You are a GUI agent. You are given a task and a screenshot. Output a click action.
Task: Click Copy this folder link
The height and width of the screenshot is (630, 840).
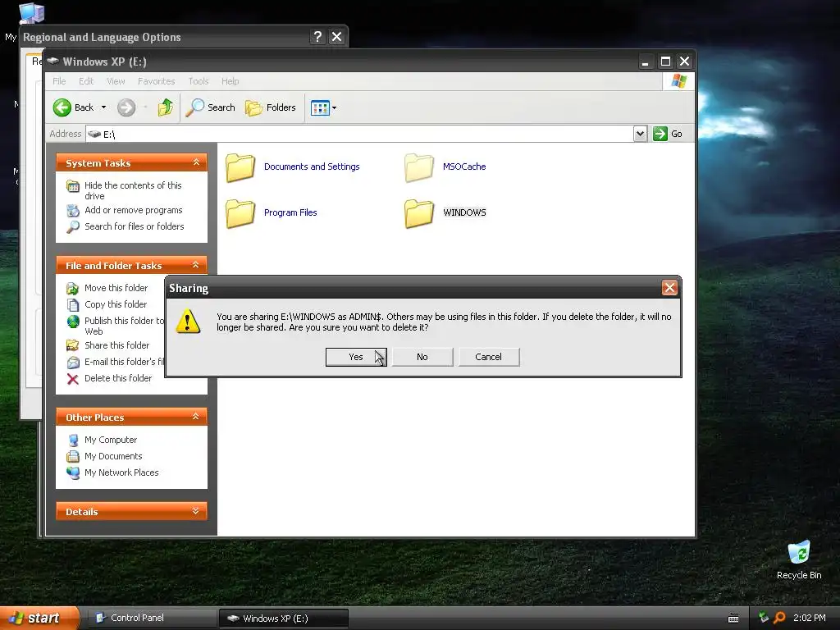tap(115, 304)
